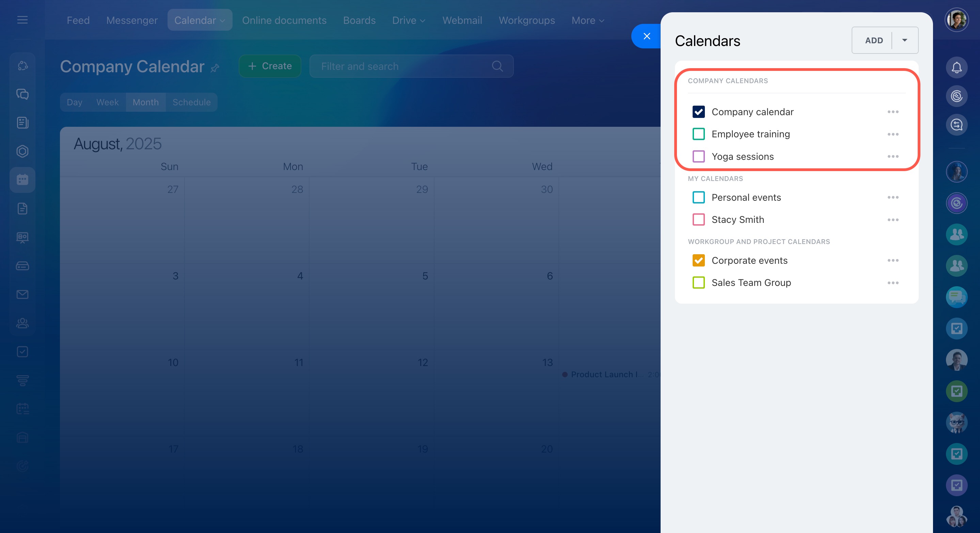Open the hamburger menu icon
The width and height of the screenshot is (980, 533).
(22, 20)
